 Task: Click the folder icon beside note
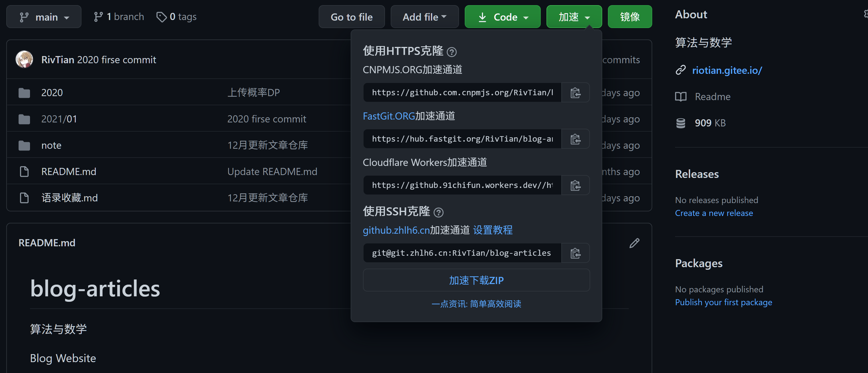coord(24,145)
